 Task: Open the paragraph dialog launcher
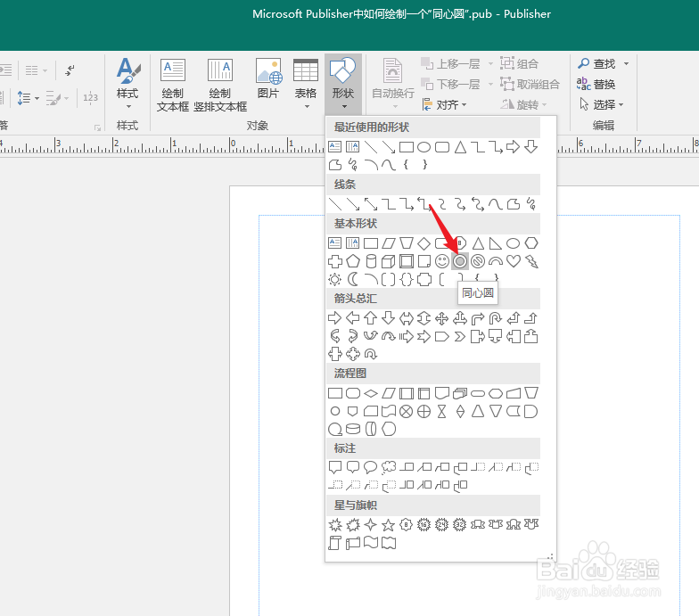point(98,128)
